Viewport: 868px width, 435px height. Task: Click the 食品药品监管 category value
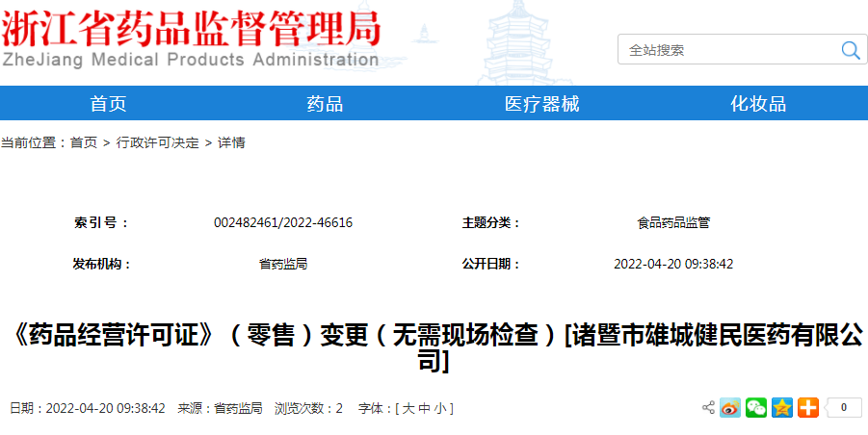click(673, 222)
